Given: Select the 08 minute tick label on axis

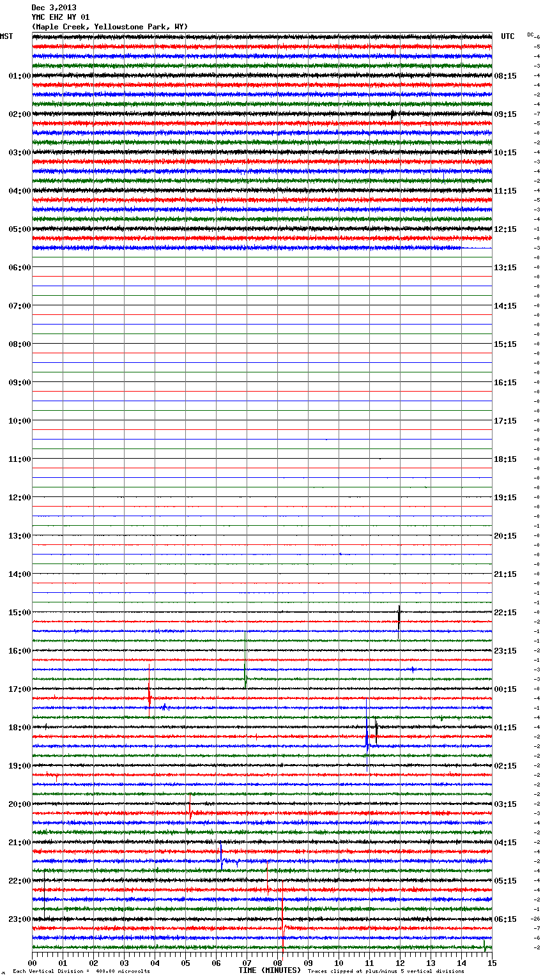Looking at the screenshot, I should 277,963.
